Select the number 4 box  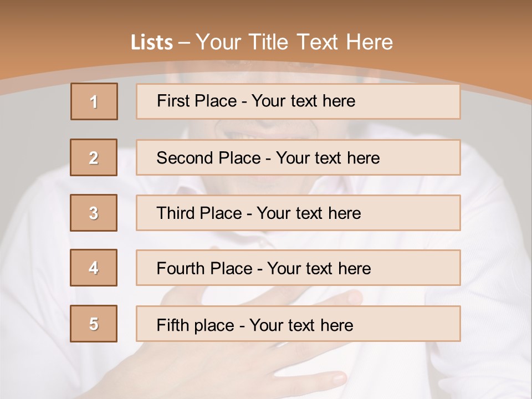pos(94,268)
